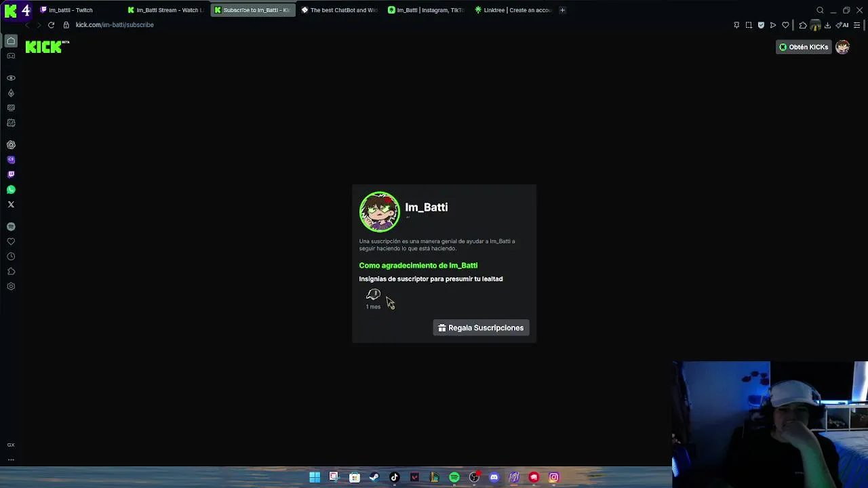
Task: Open the Snipping Tool from the taskbar
Action: point(334,478)
